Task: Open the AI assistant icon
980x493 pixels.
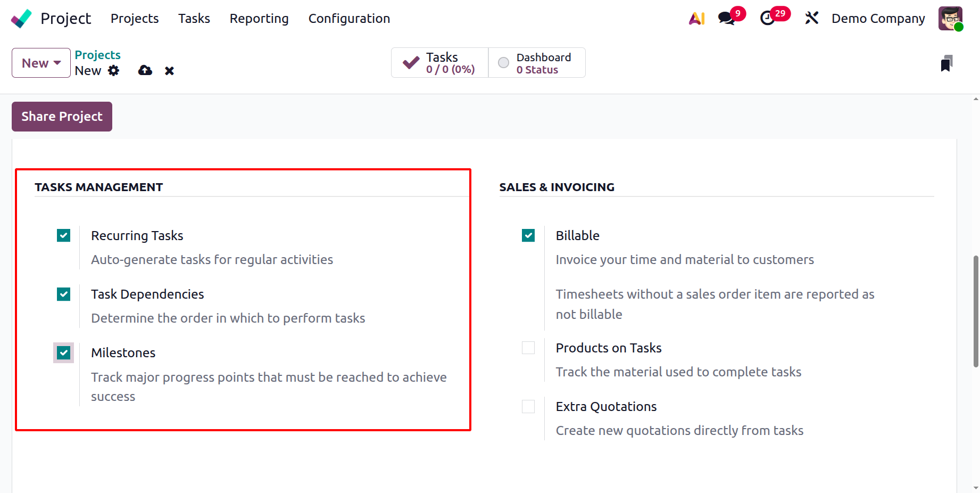Action: coord(696,19)
